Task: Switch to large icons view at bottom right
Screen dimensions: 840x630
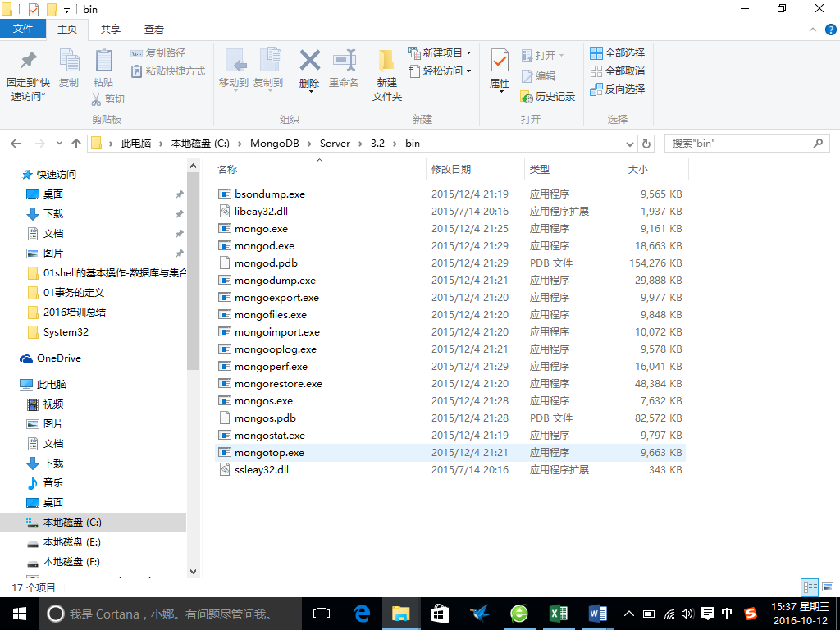Action: [x=828, y=587]
